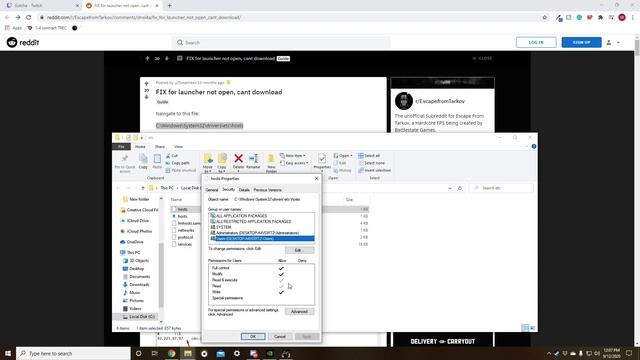Image resolution: width=640 pixels, height=360 pixels.
Task: Select the networks file in Explorer
Action: (x=186, y=230)
